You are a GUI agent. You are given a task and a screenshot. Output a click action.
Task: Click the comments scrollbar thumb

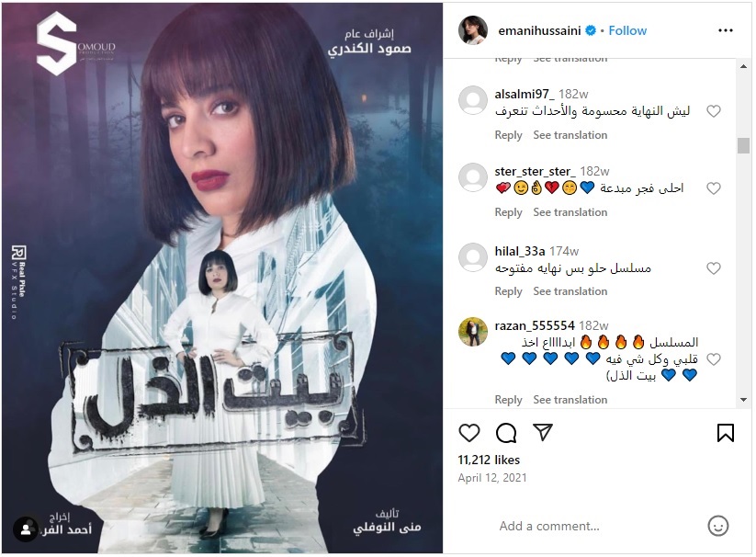[x=743, y=145]
